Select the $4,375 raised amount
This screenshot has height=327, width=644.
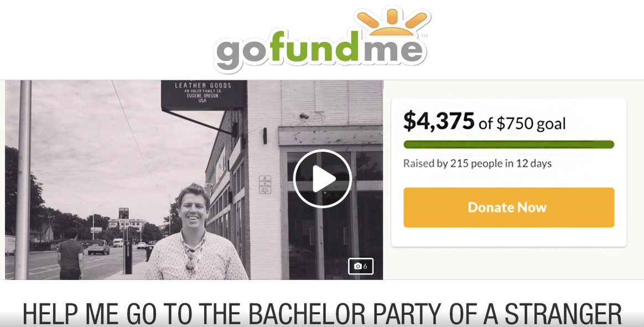pyautogui.click(x=439, y=121)
